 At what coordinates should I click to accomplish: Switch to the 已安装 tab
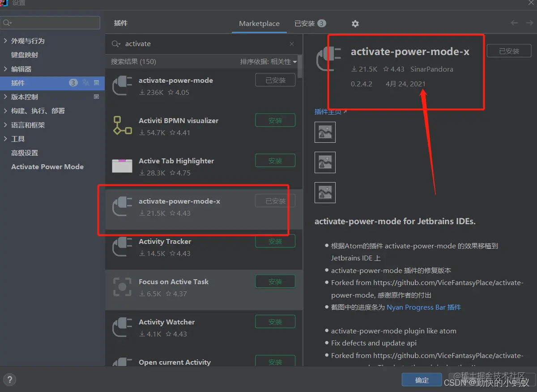310,23
